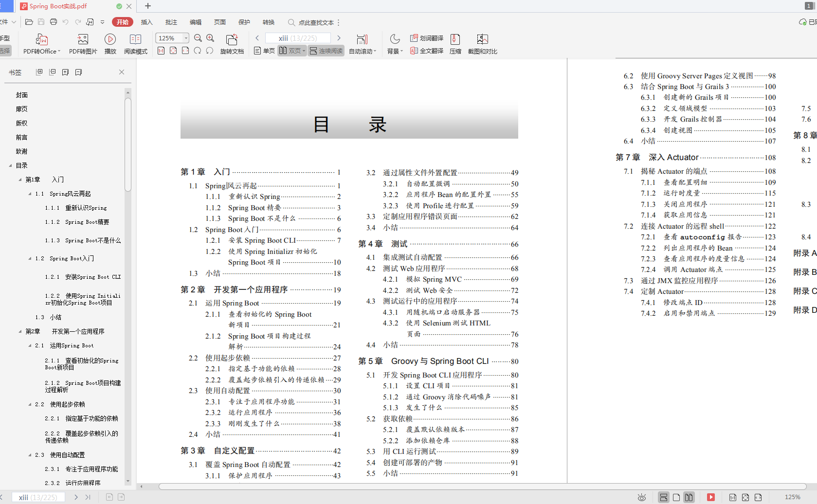
Task: Convert PDF to image with PDF转图片
Action: click(x=83, y=44)
